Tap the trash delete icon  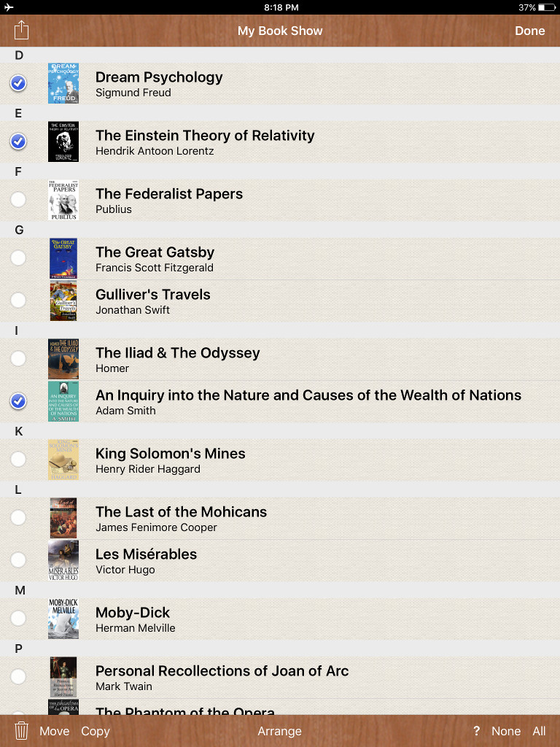point(22,731)
